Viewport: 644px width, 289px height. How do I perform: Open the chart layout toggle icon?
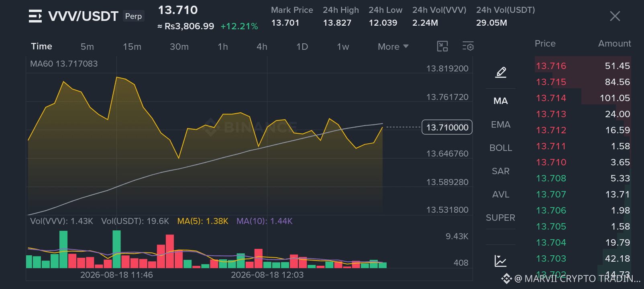click(442, 46)
